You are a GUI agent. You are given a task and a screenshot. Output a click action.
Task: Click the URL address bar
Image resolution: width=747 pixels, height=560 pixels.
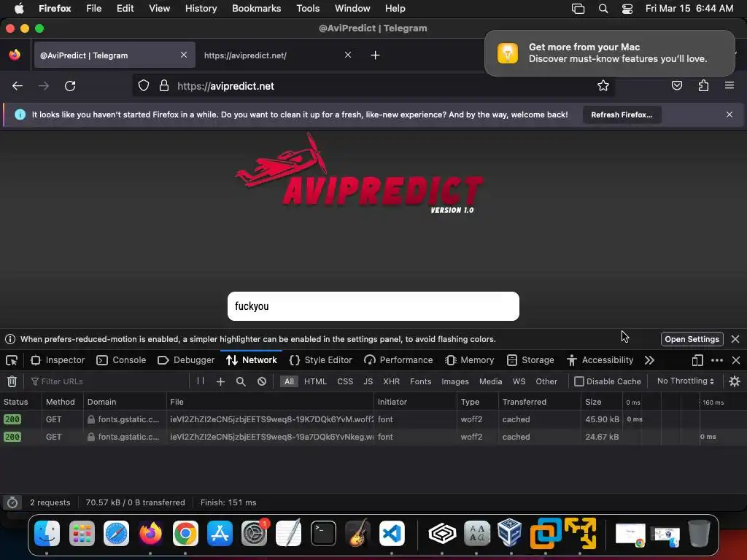[x=373, y=86]
